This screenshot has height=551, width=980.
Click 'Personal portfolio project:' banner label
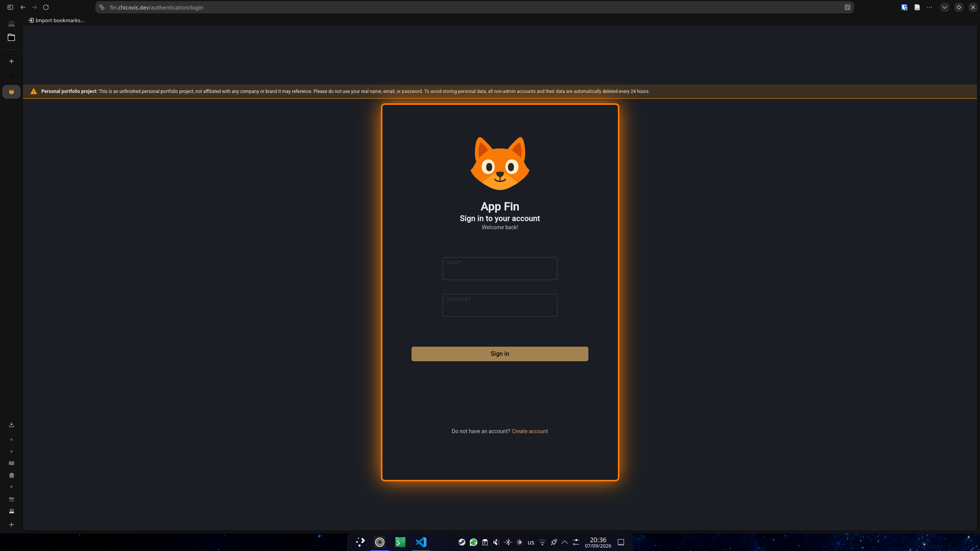(x=69, y=91)
